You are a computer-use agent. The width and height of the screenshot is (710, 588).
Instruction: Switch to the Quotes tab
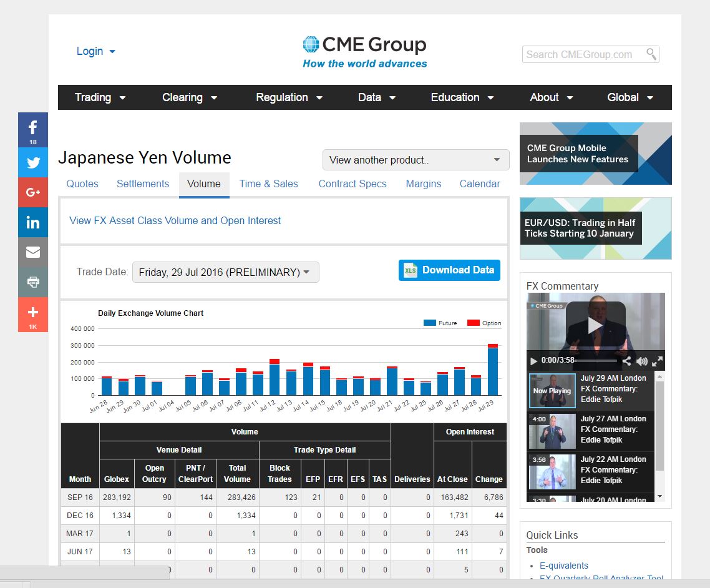click(82, 184)
